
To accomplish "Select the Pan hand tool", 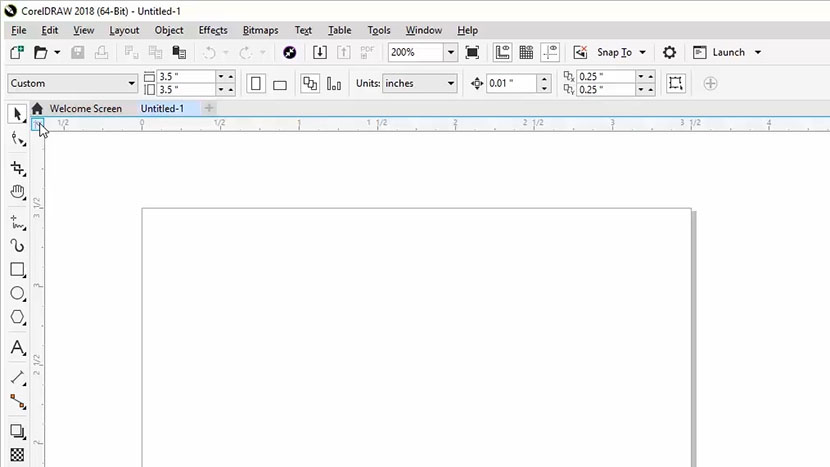I will (17, 192).
